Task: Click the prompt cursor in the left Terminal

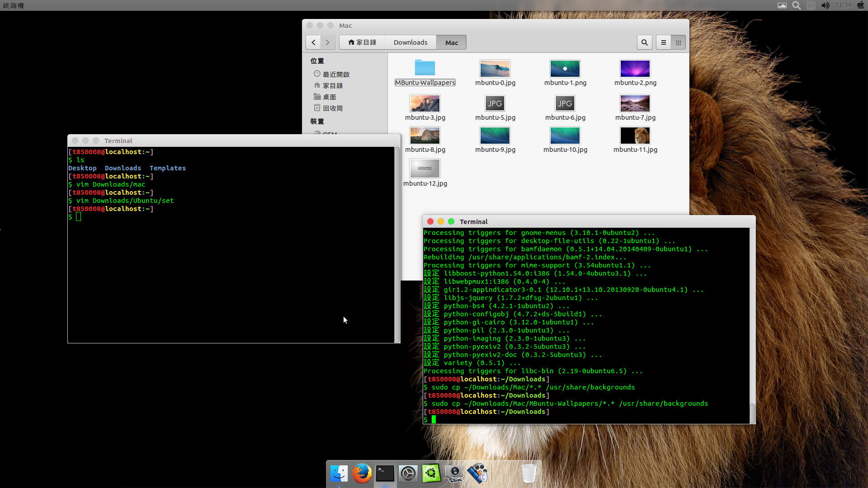Action: tap(78, 217)
